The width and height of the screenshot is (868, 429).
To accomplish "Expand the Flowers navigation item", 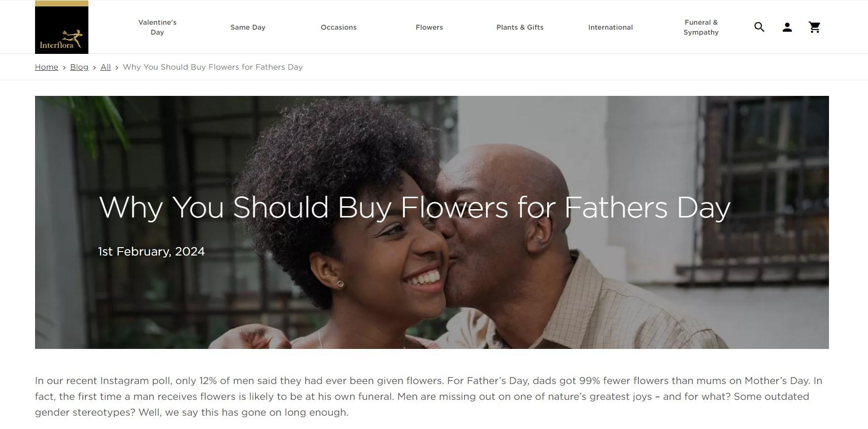I will 430,27.
